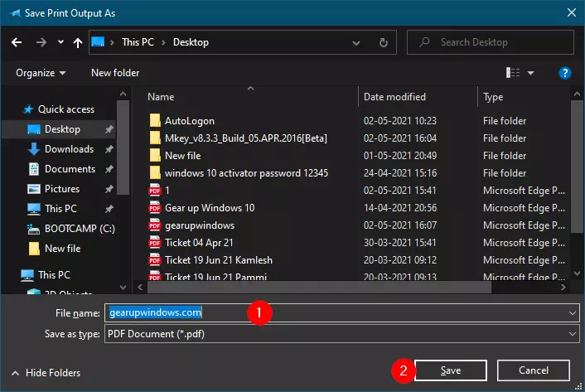Change the view layout icon

pos(513,73)
